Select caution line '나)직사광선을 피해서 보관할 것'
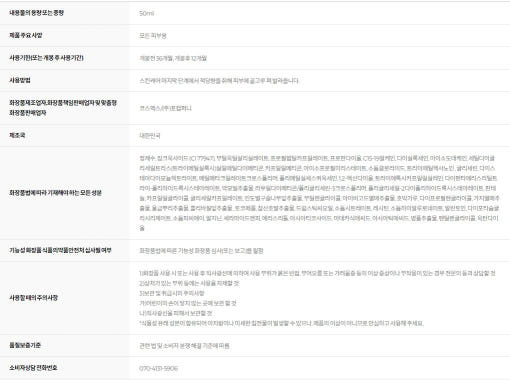 point(176,313)
